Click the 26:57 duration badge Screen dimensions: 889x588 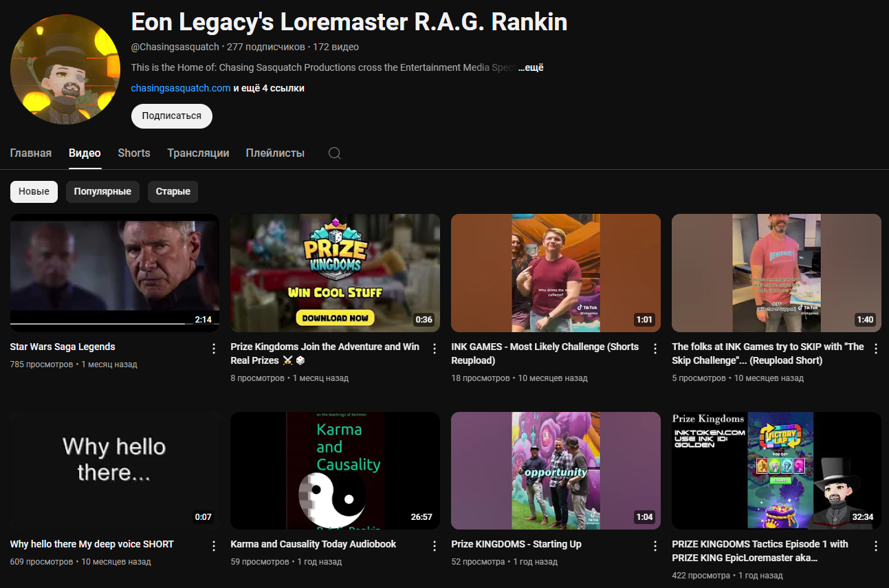(x=421, y=517)
